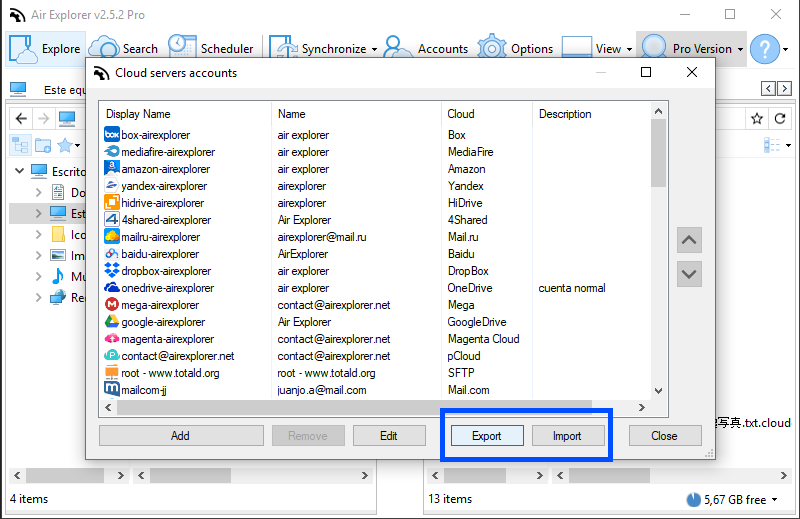Click the Close button in accounts dialog
800x519 pixels.
point(665,436)
